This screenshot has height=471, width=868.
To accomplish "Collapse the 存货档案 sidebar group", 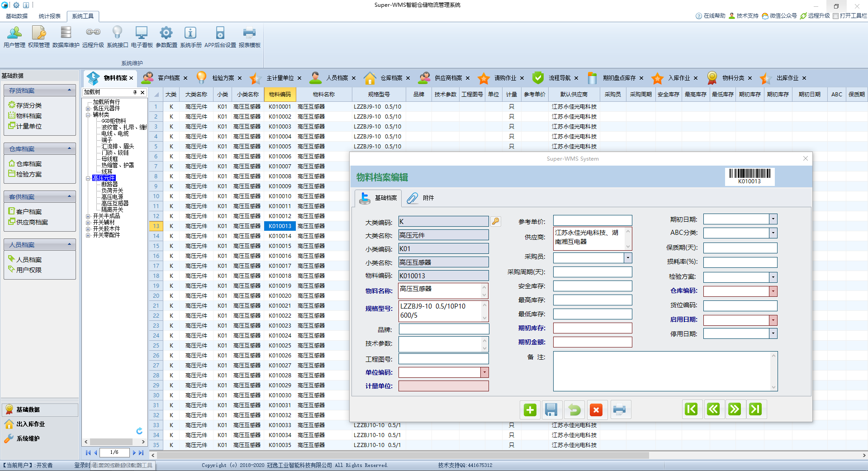I will [x=69, y=90].
